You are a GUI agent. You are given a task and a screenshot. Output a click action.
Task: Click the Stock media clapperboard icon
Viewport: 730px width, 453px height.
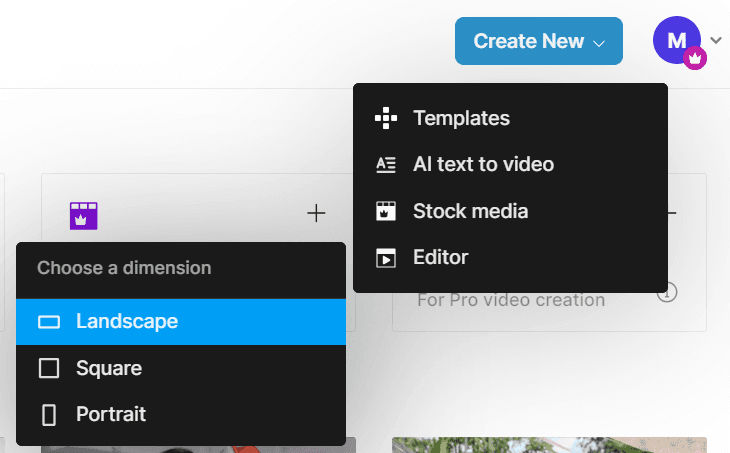pos(386,211)
